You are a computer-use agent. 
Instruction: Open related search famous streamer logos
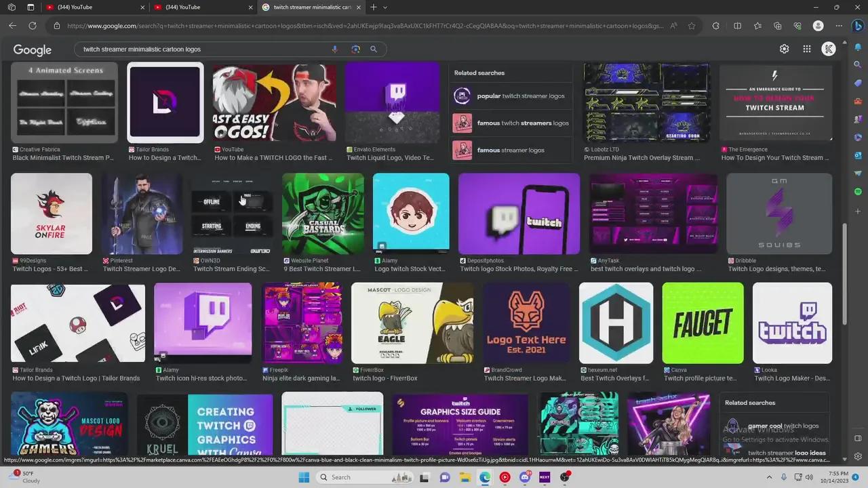510,150
